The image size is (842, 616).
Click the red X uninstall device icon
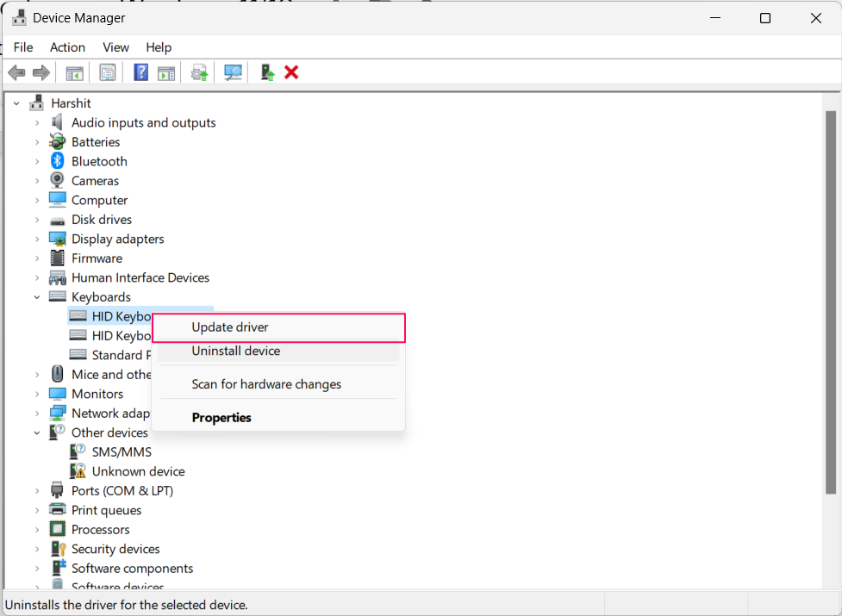click(291, 72)
